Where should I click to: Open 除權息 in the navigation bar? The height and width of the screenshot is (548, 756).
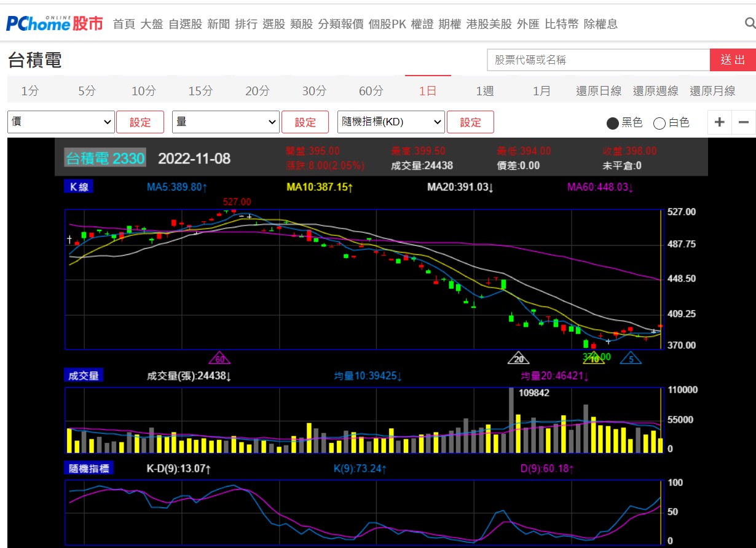[600, 24]
